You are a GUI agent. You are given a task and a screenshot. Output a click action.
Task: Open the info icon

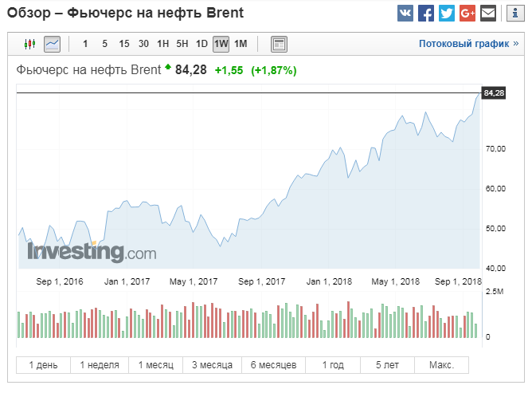tap(514, 14)
